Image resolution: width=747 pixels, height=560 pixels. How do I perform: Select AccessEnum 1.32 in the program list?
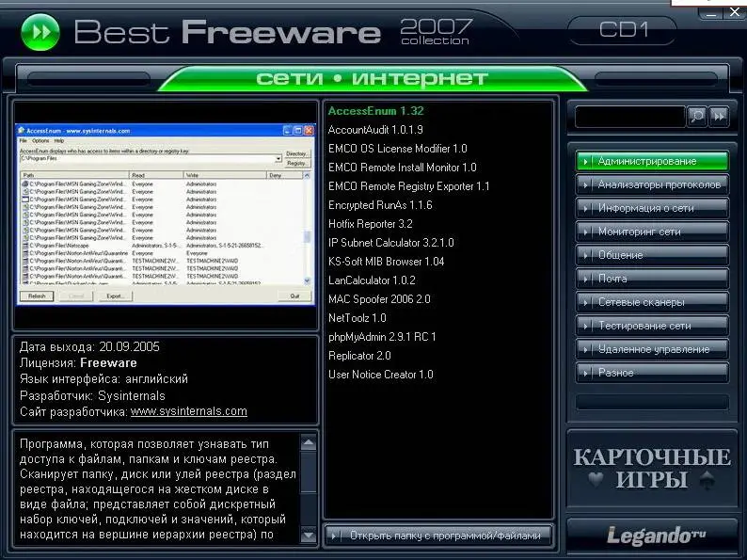pos(375,111)
